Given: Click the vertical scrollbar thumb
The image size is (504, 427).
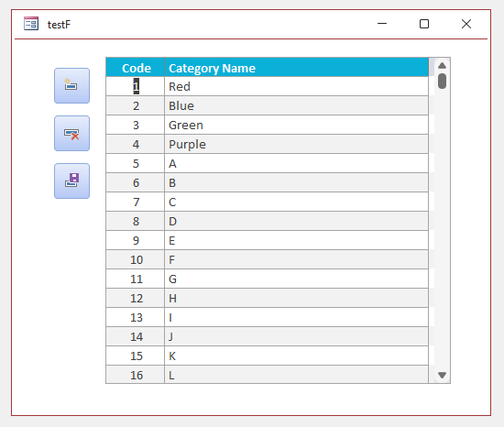Looking at the screenshot, I should (x=442, y=81).
